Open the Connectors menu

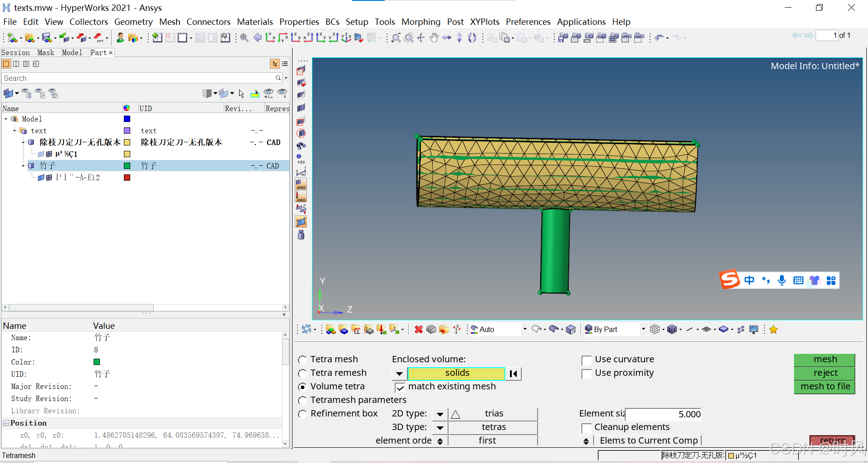208,22
